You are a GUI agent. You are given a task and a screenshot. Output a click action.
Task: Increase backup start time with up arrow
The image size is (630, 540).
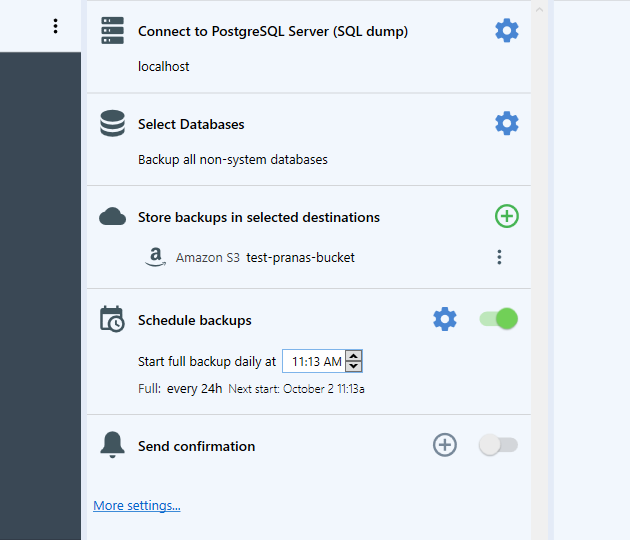pos(354,356)
